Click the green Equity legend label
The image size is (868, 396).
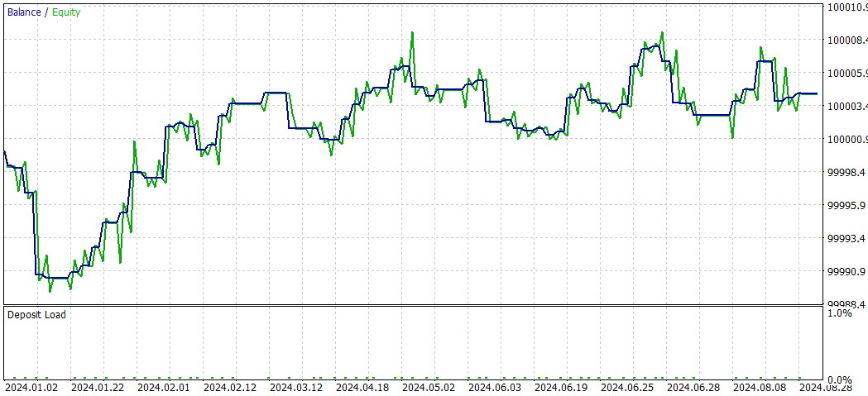pyautogui.click(x=66, y=12)
